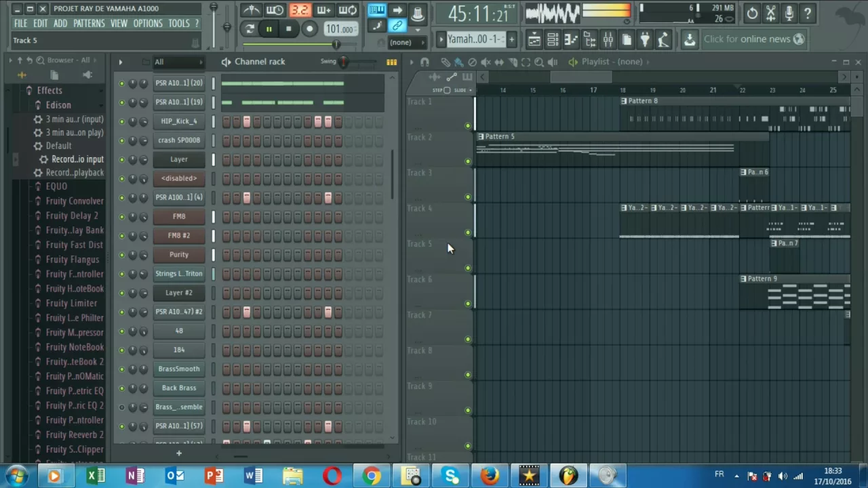Click the record button
The width and height of the screenshot is (868, 488).
tap(309, 29)
